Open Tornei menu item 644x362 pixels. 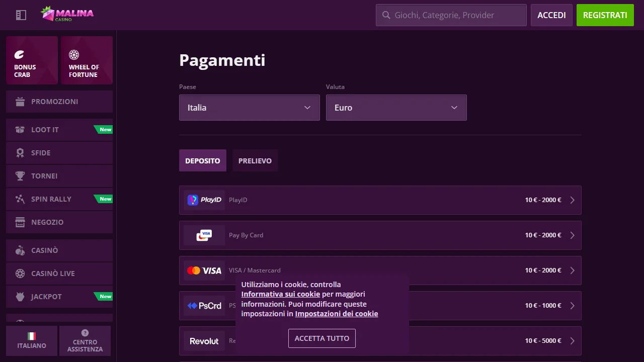coord(59,176)
